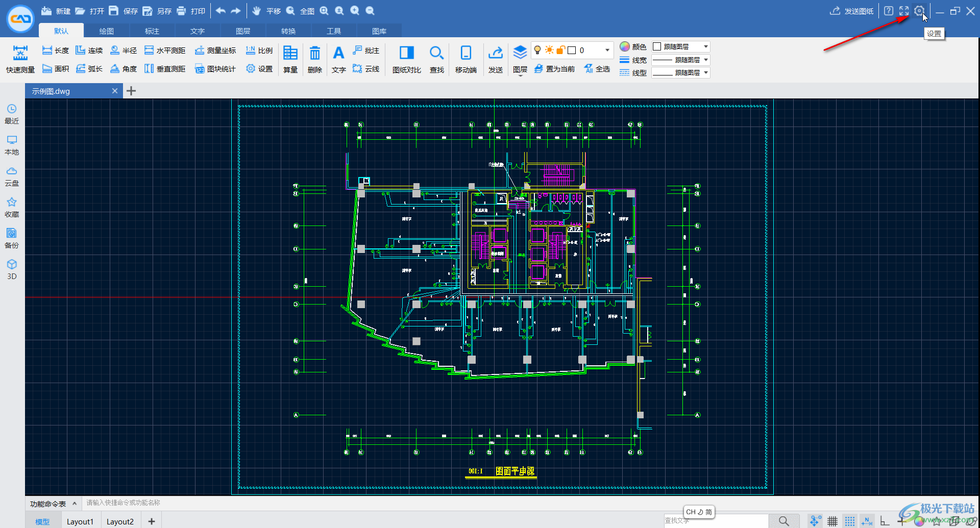
Task: Open the 线型 linetype 跟随图层 dropdown
Action: pos(681,72)
